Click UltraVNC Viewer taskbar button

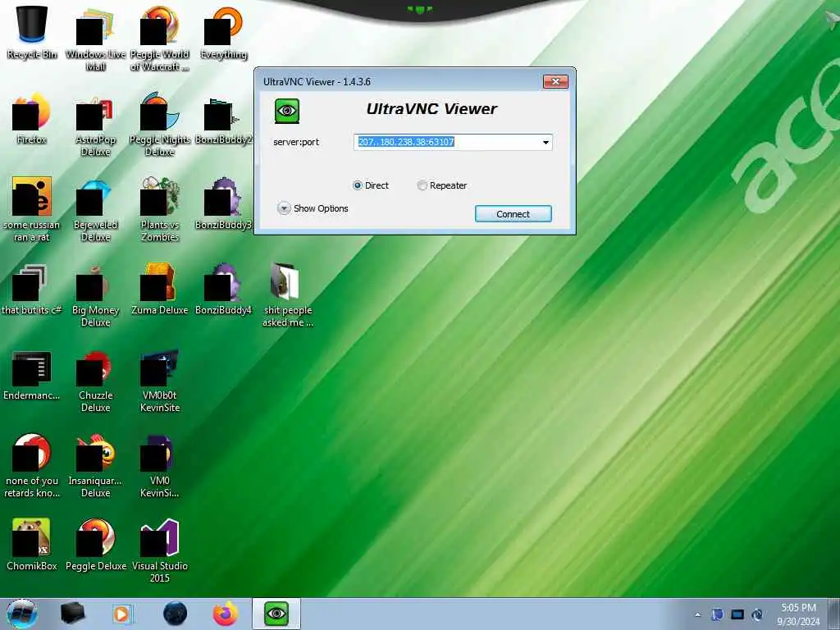pos(276,614)
